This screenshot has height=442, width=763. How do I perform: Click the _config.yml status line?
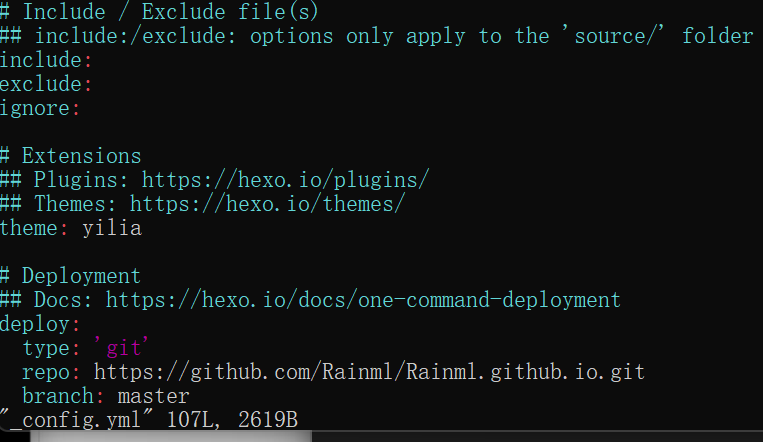click(x=150, y=419)
